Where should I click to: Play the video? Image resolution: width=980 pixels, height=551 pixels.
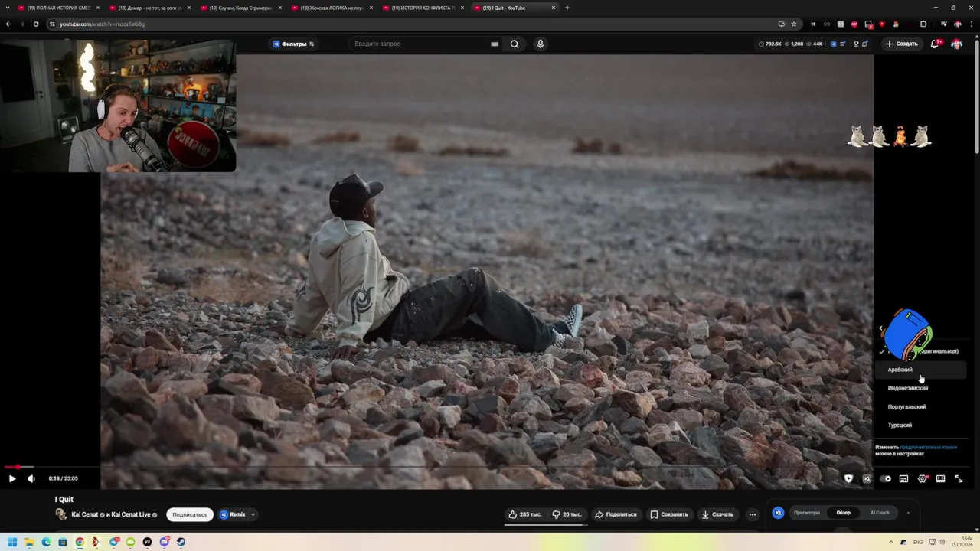click(x=11, y=478)
